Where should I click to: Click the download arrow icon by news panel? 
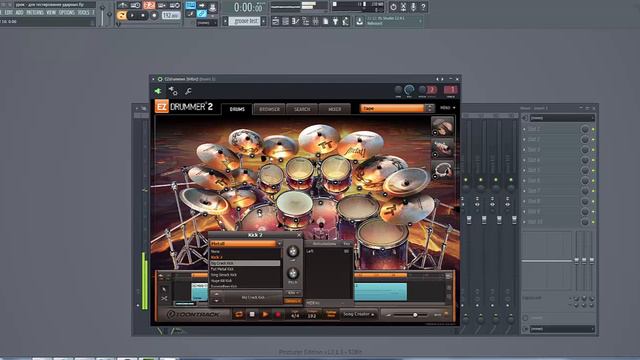[360, 21]
